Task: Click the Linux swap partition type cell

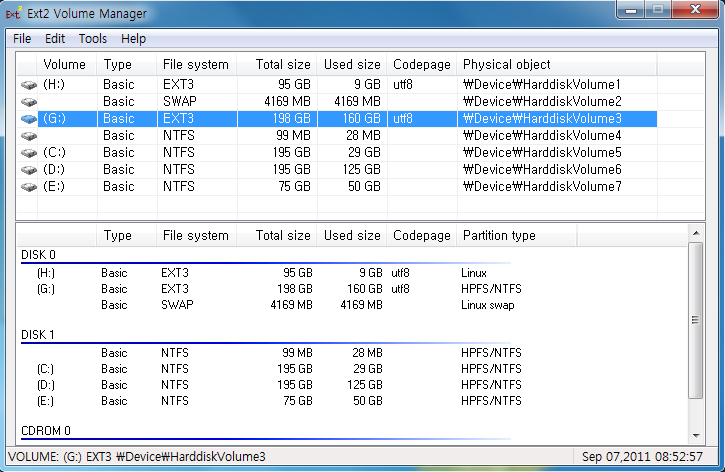Action: click(x=487, y=305)
